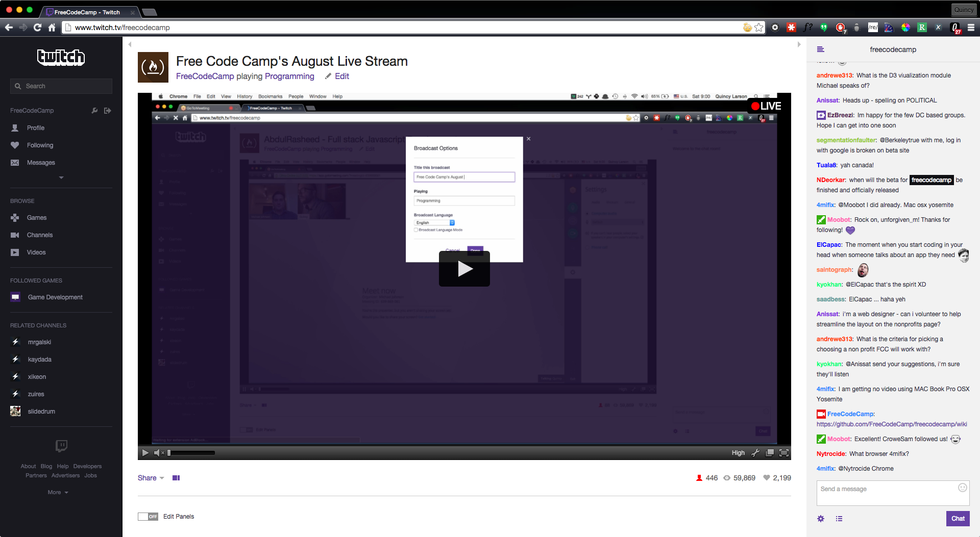The height and width of the screenshot is (537, 980).
Task: Click the sidebar Search field
Action: (x=61, y=86)
